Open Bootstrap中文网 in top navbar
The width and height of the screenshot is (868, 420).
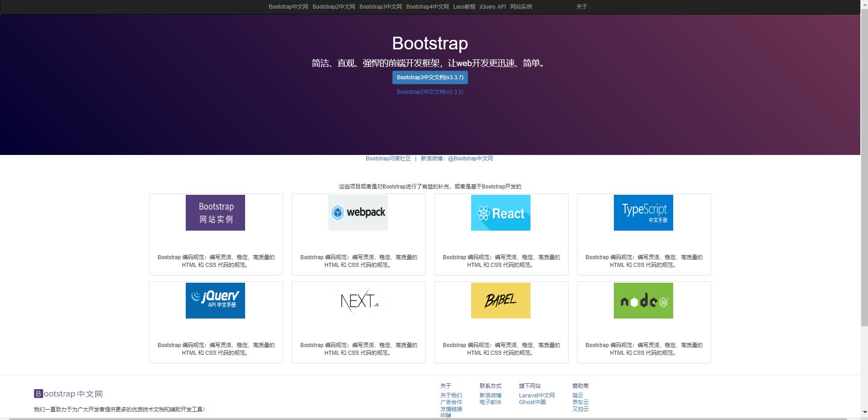(x=288, y=7)
